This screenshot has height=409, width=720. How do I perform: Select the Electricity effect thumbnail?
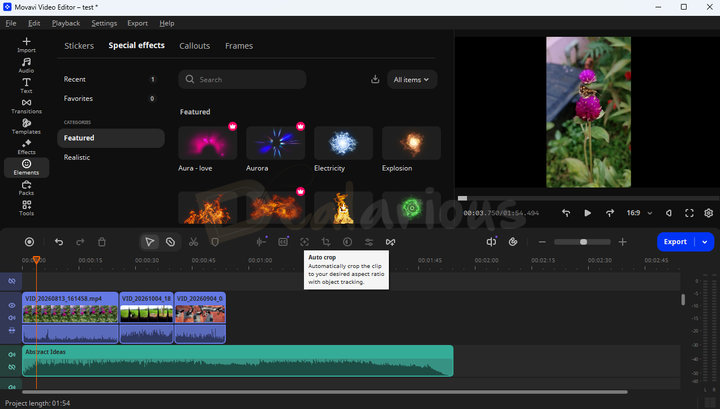pos(343,143)
